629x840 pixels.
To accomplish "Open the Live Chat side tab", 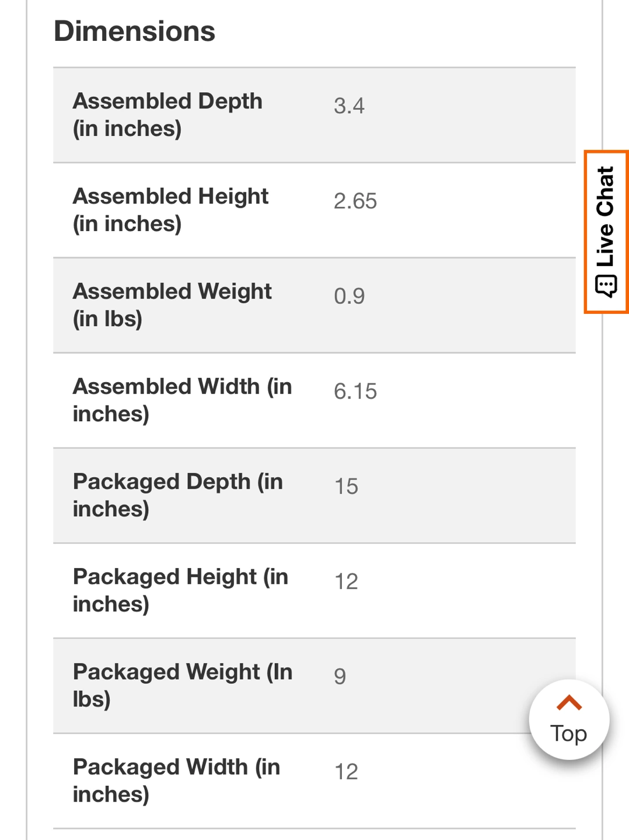I will [606, 232].
